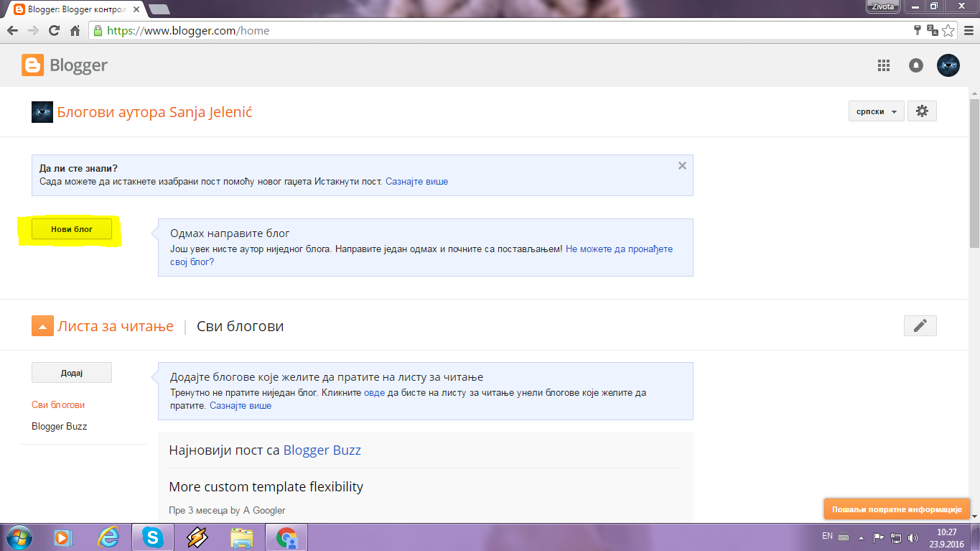
Task: Open the 'More custom template flexibility' post
Action: 266,486
